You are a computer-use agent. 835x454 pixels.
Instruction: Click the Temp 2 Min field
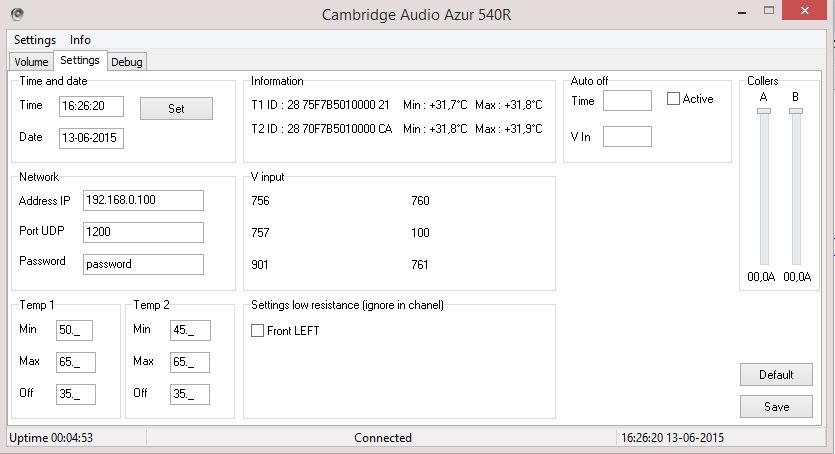[190, 330]
